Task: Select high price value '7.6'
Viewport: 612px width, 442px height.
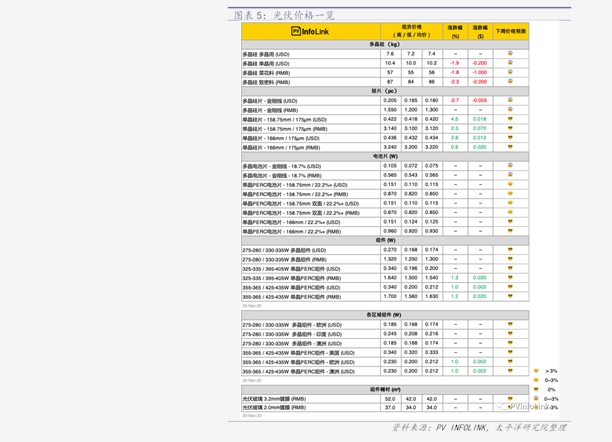Action: 390,53
